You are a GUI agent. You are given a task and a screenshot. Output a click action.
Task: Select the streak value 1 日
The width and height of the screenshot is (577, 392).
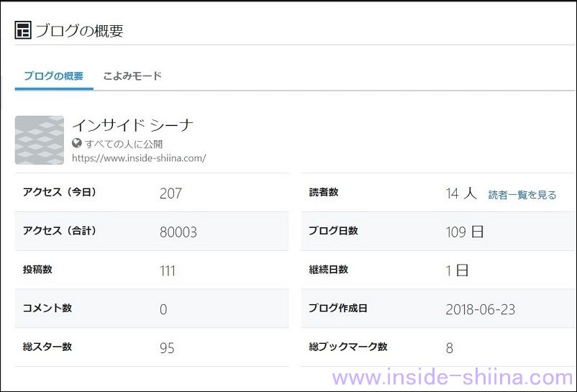pyautogui.click(x=457, y=270)
